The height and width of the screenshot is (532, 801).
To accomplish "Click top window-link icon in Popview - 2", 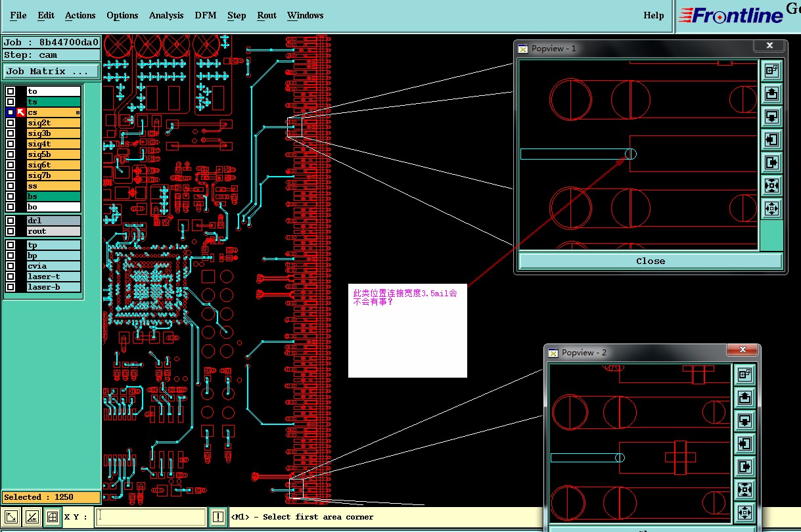I will [x=744, y=374].
